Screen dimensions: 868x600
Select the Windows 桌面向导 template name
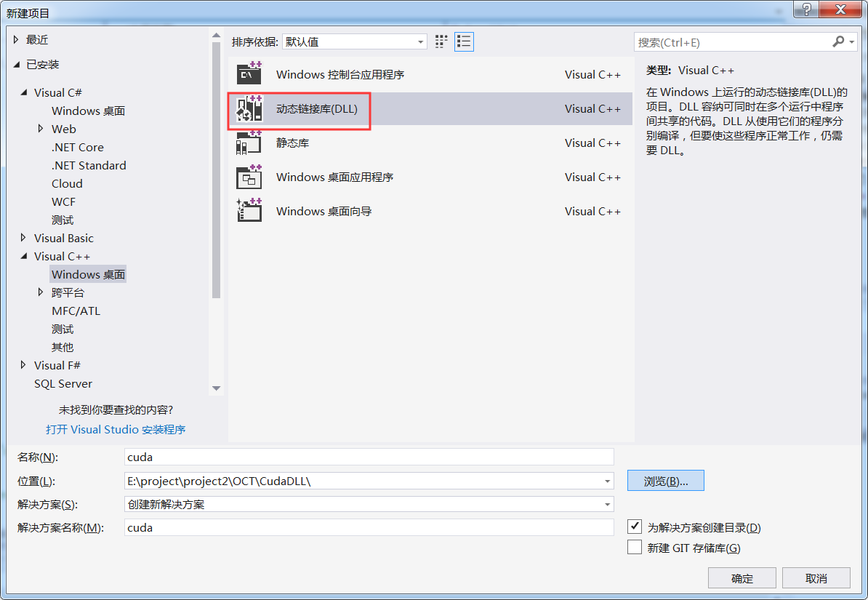(324, 211)
